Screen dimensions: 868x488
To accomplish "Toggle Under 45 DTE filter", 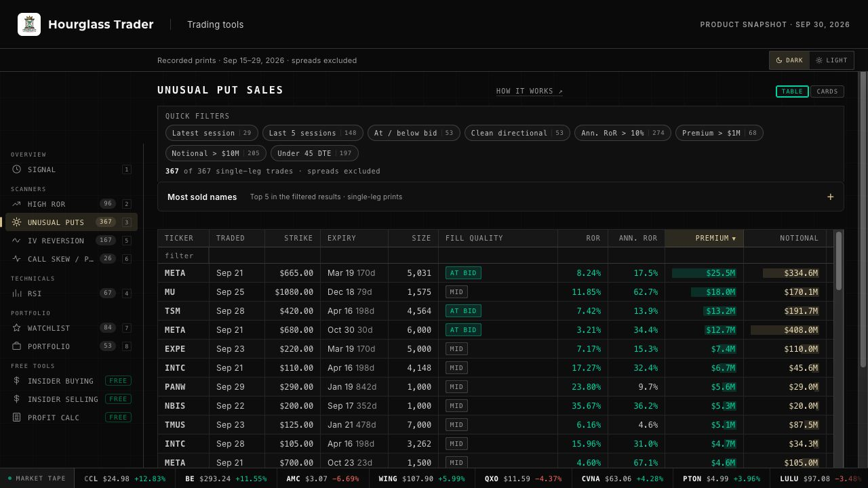I will pos(314,153).
